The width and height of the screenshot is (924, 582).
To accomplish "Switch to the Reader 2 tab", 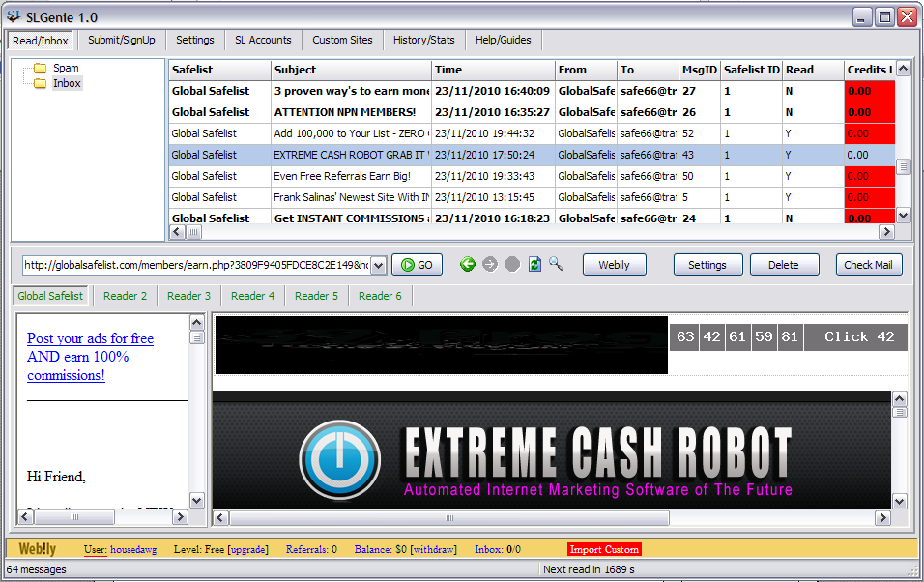I will [125, 296].
